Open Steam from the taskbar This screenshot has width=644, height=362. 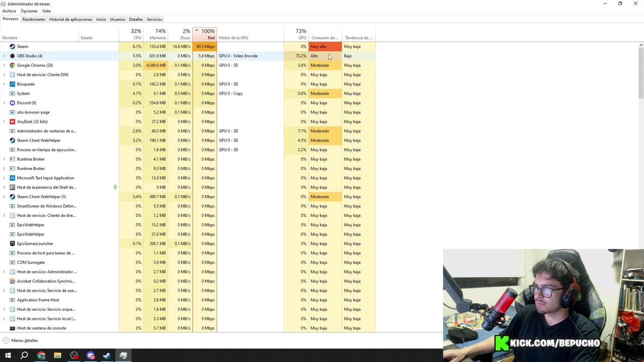click(107, 355)
